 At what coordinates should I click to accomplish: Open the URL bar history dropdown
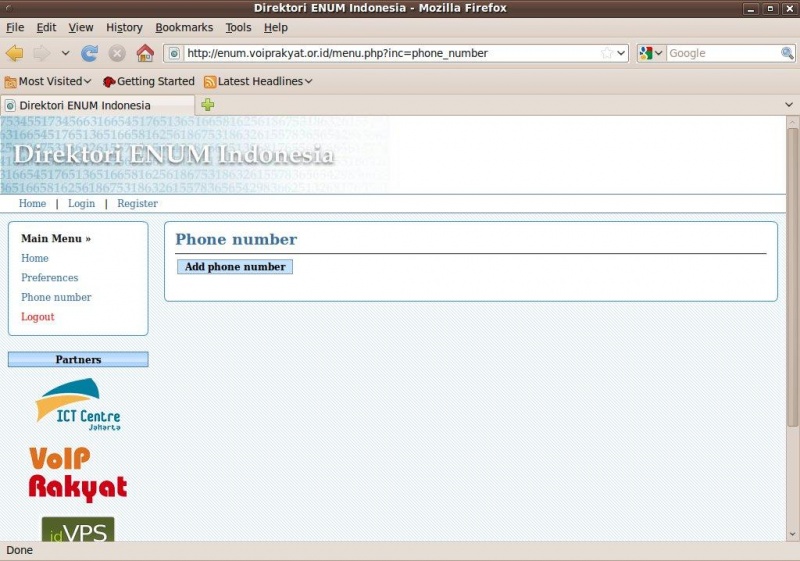pyautogui.click(x=621, y=53)
